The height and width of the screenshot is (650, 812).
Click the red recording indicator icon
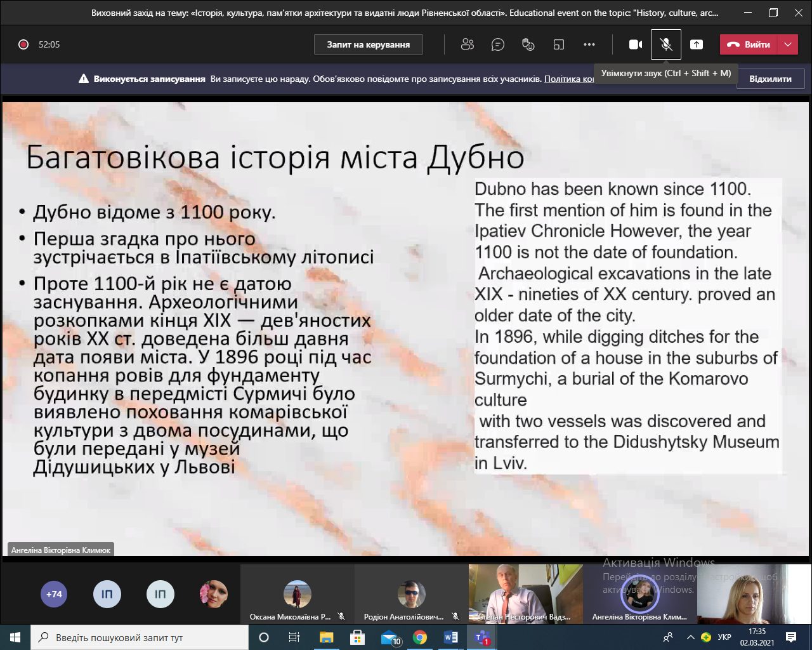pyautogui.click(x=23, y=44)
